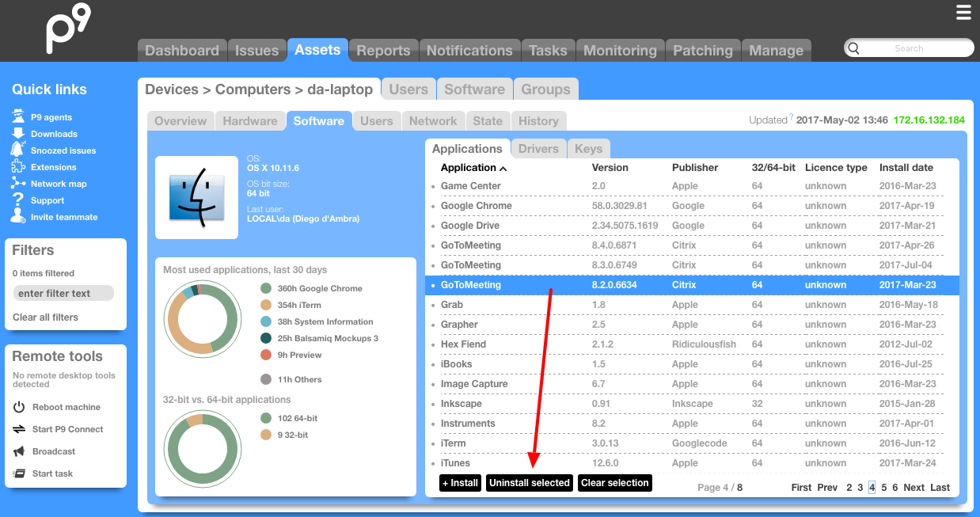
Task: Go to the Dashboard tab
Action: pyautogui.click(x=182, y=51)
